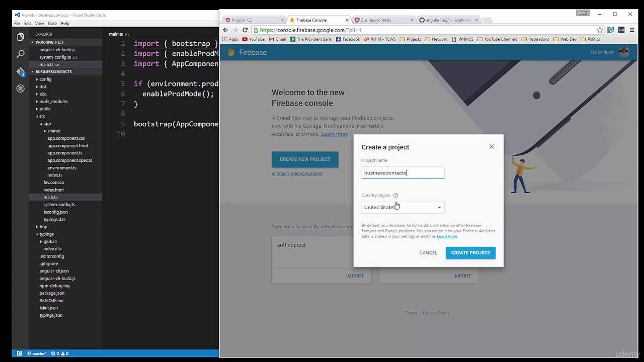Close the Create a project dialog

(x=492, y=146)
